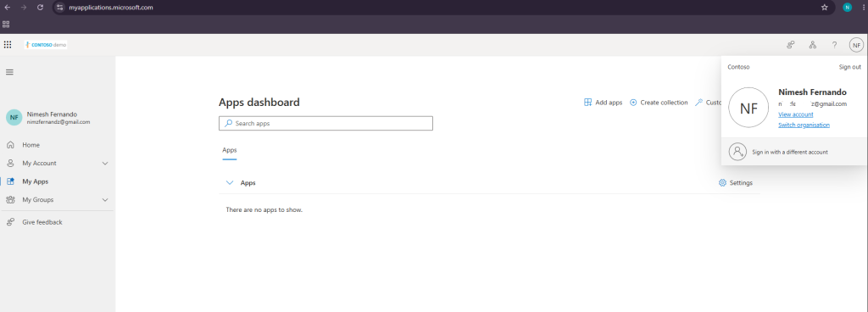Screen dimensions: 868x312
Task: Click the Add apps button
Action: (603, 103)
